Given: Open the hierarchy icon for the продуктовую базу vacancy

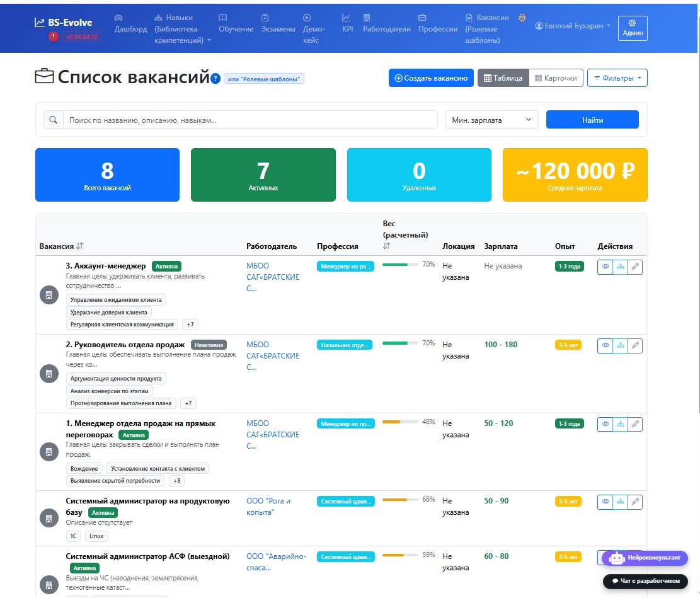Looking at the screenshot, I should click(x=621, y=502).
